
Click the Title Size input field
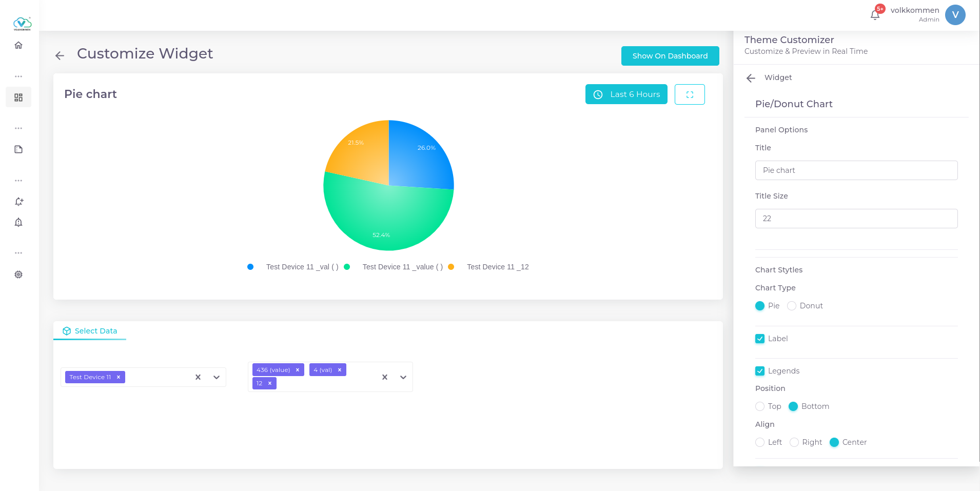tap(856, 219)
